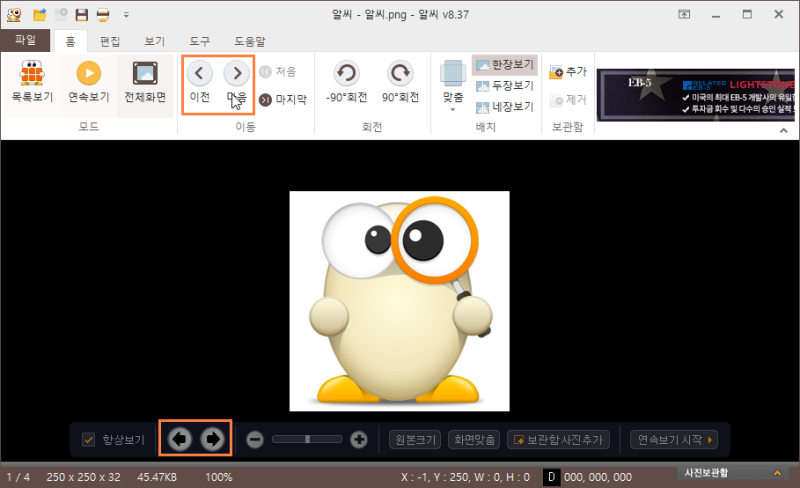Go to the 다음 next image in ribbon
Screen dimensions: 800x488
(237, 82)
